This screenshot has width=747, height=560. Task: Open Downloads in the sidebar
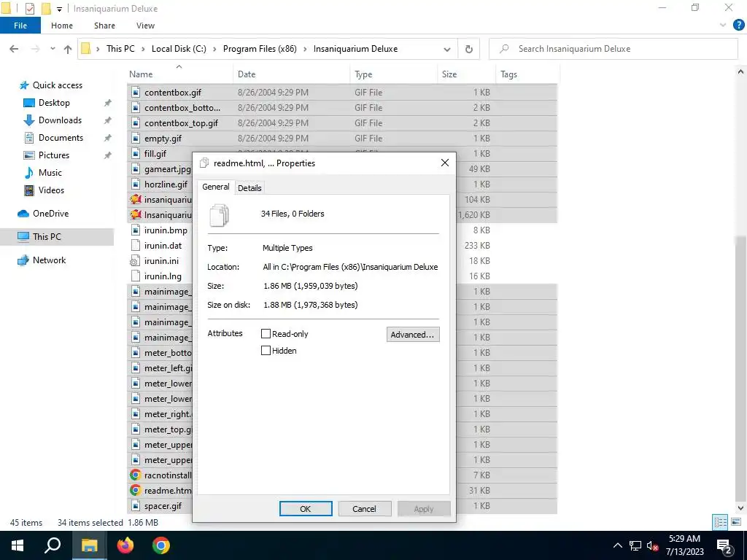(60, 120)
